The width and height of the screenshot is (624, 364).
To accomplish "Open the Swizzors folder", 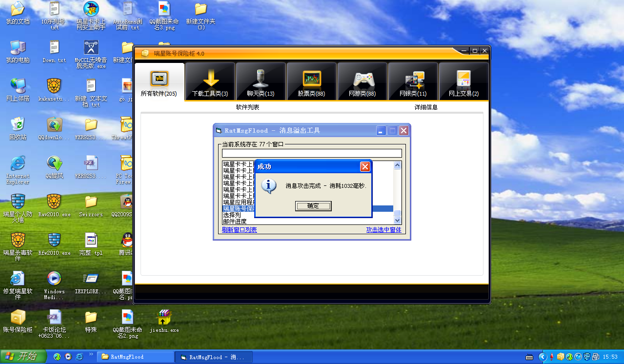I will tap(91, 205).
